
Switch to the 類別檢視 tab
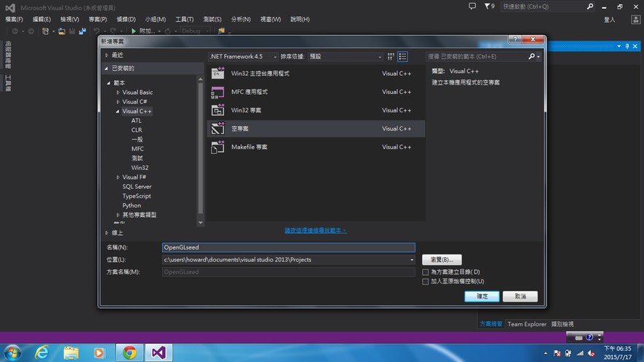(562, 324)
